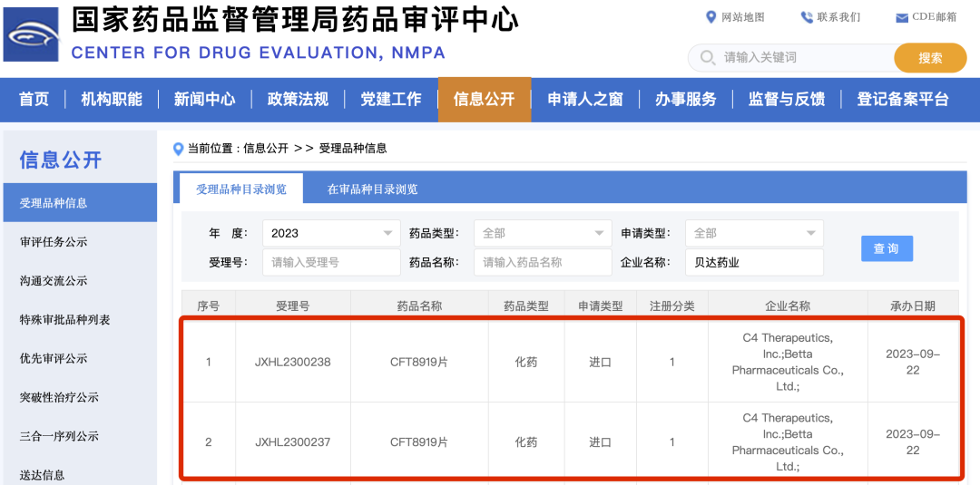Click the magnifier icon in search box
This screenshot has height=485, width=980.
tap(708, 58)
